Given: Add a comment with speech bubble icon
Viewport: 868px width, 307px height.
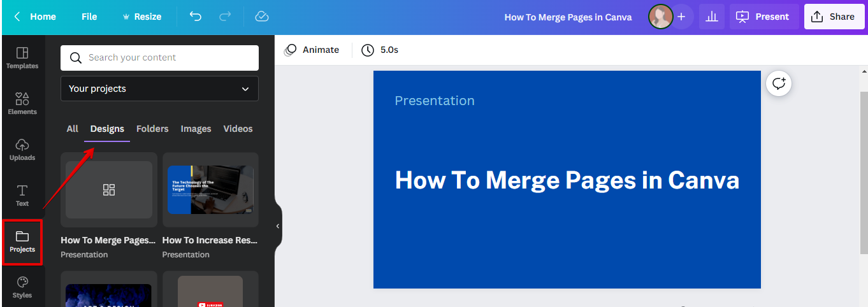Looking at the screenshot, I should [x=779, y=83].
